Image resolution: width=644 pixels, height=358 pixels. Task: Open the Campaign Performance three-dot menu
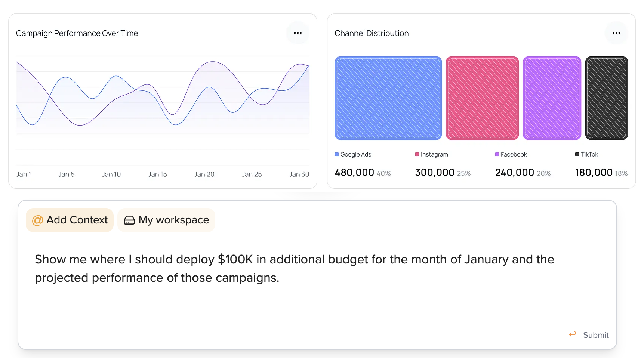(298, 33)
